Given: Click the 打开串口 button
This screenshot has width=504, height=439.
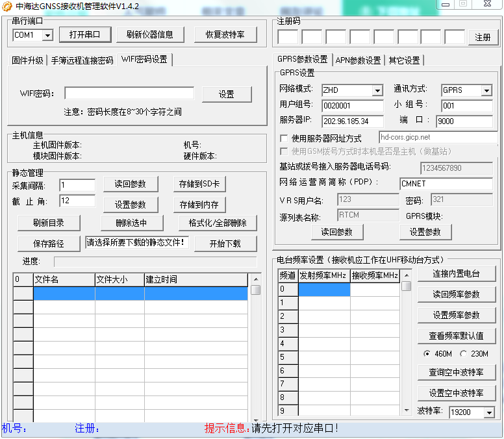Looking at the screenshot, I should pos(85,34).
